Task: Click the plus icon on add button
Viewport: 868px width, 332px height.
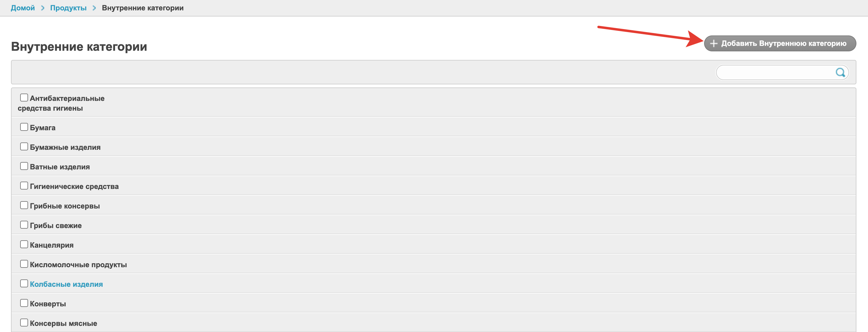Action: click(713, 43)
